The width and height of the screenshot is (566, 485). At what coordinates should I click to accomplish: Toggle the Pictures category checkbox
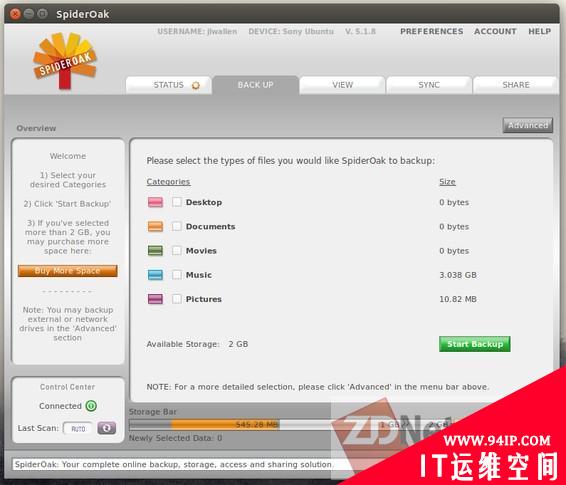[177, 299]
